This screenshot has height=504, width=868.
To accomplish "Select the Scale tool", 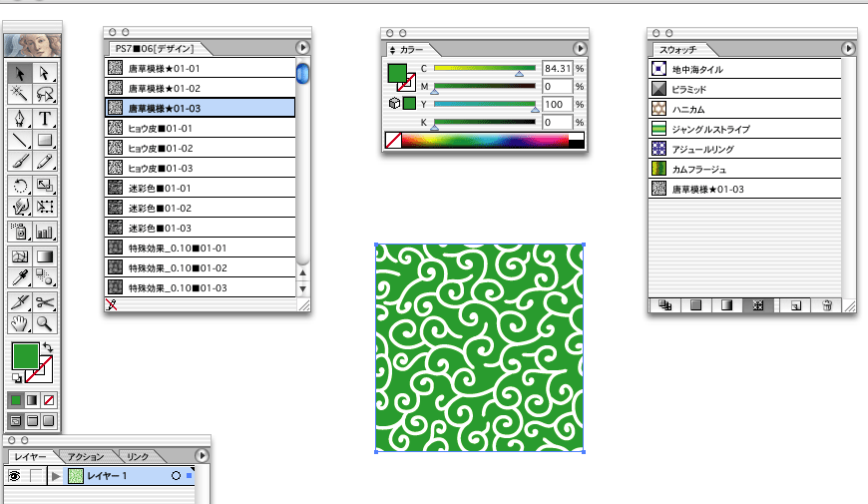I will [x=44, y=186].
